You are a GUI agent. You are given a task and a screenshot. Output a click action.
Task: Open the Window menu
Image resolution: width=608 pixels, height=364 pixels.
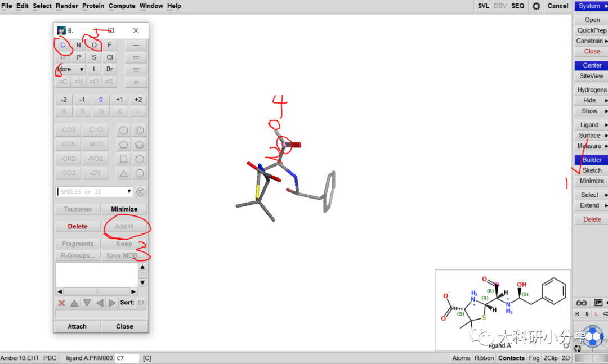pos(151,6)
